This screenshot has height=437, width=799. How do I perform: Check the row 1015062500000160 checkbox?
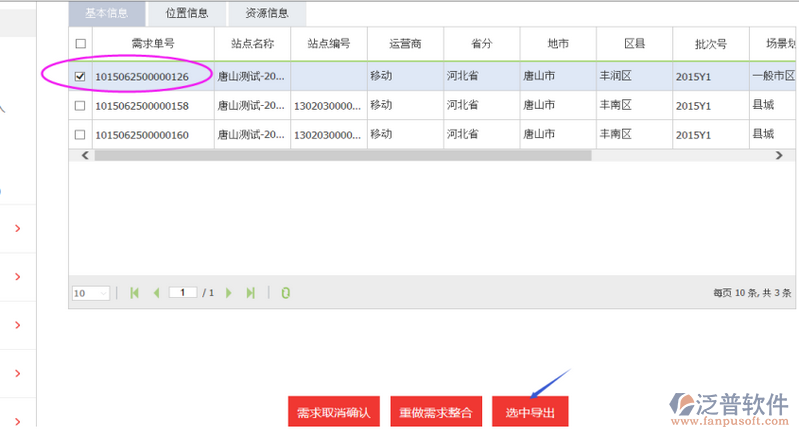(81, 134)
